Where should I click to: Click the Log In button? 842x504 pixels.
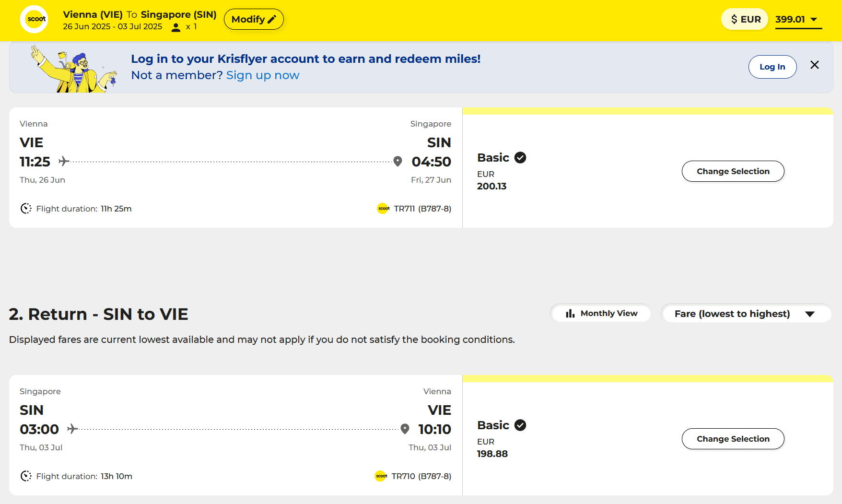(x=772, y=67)
